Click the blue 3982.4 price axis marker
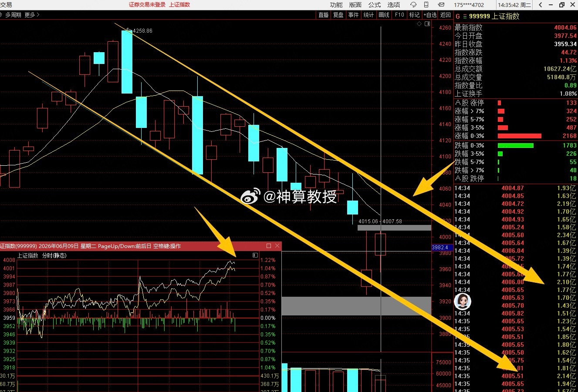Screen dimensions: 578x392 click(442, 248)
